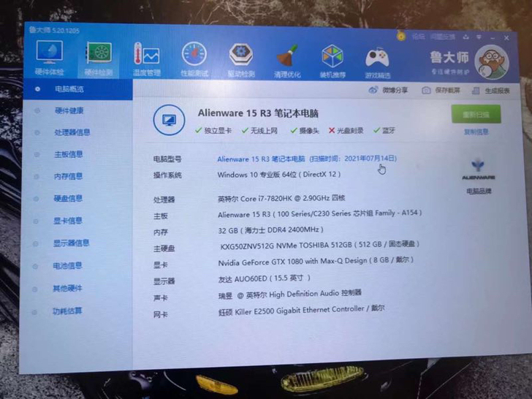532x399 pixels.
Task: Open the 论坛 link
Action: tap(419, 37)
